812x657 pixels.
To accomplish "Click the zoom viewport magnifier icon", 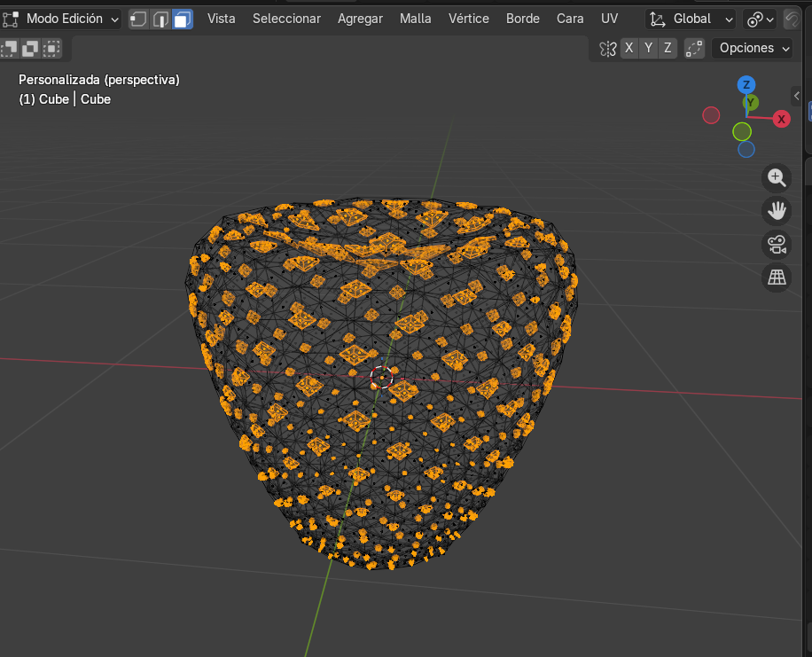I will 777,178.
